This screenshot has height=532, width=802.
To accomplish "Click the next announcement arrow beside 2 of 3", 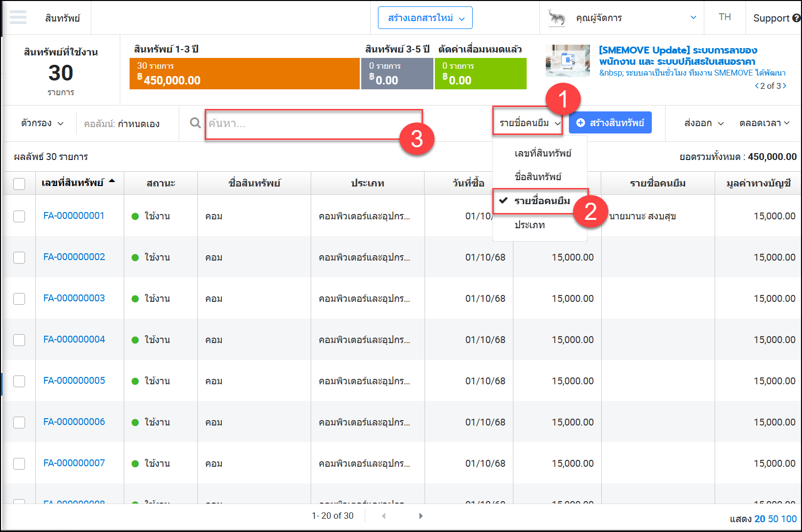I will pyautogui.click(x=784, y=86).
